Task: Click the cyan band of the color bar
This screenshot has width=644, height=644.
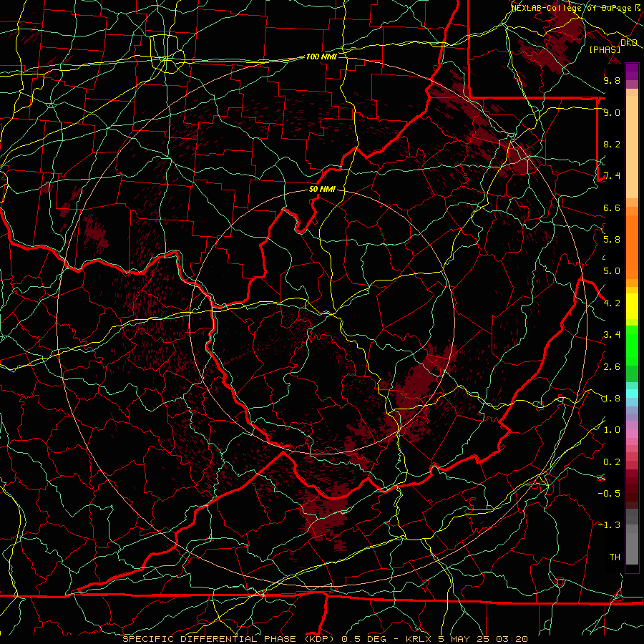Action: click(x=632, y=393)
